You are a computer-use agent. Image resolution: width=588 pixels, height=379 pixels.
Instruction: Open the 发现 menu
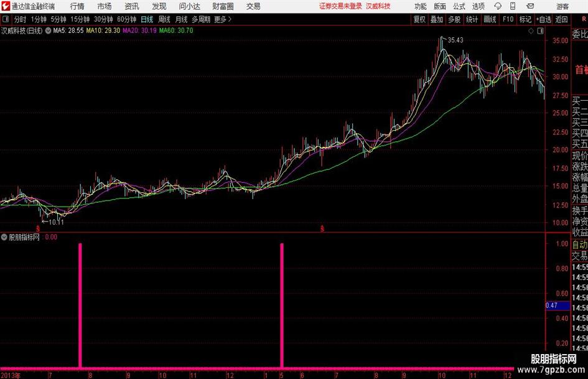[159, 6]
